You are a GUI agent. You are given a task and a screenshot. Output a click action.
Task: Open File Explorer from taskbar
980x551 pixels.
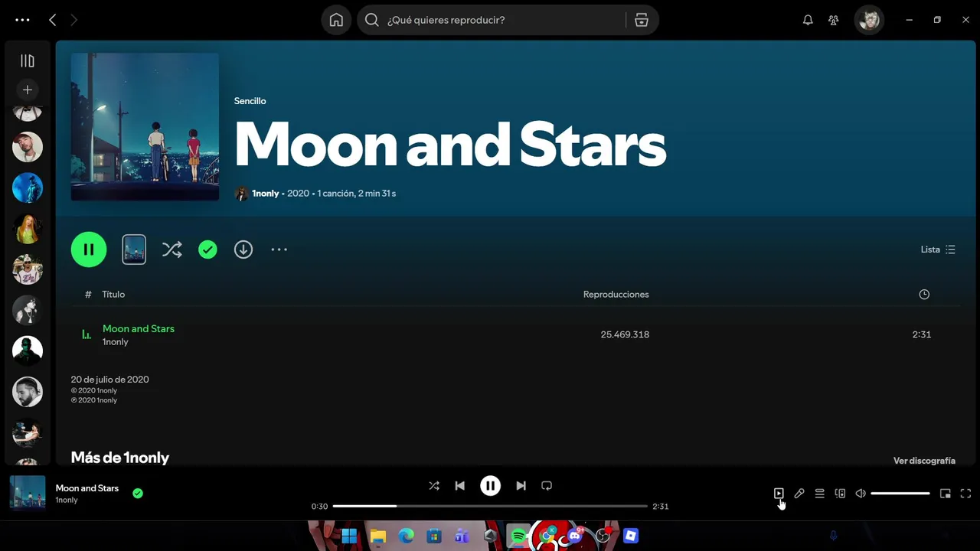pos(378,536)
